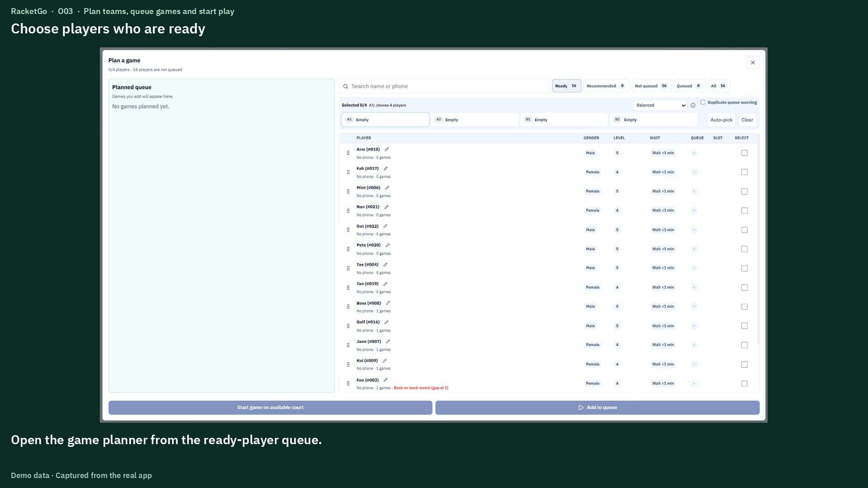Select checkbox for Pete (#020)
The height and width of the screenshot is (488, 868).
745,249
